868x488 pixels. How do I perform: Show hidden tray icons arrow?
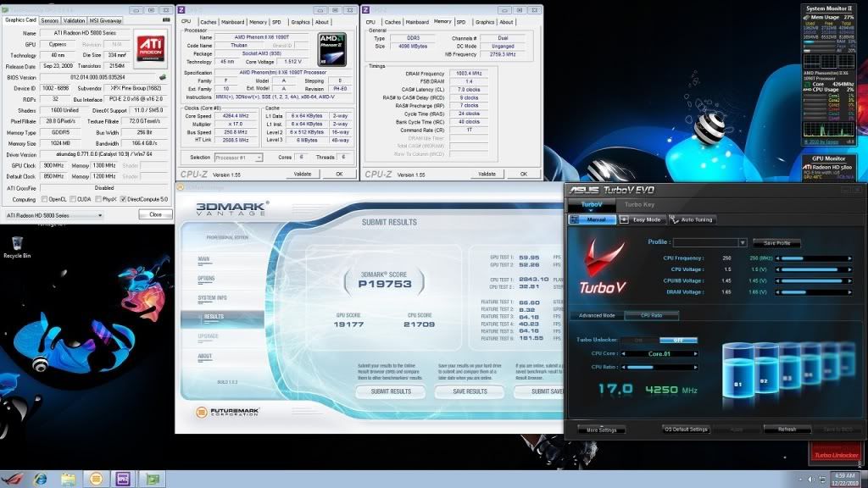(800, 480)
